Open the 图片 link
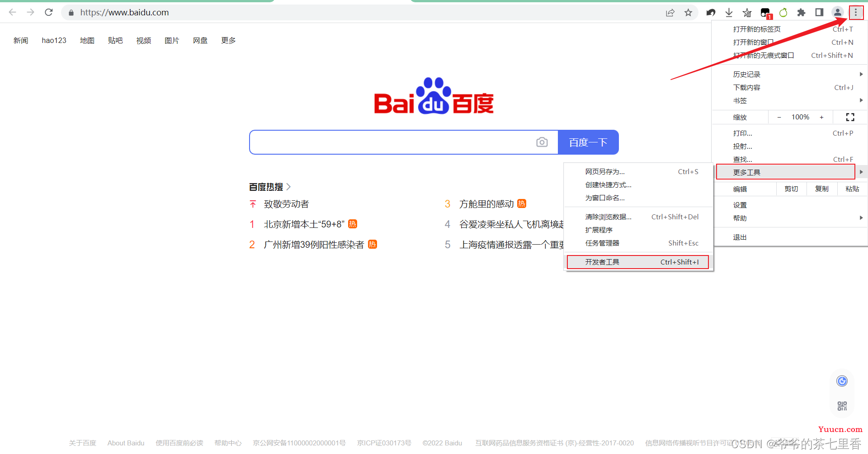868x454 pixels. [172, 40]
